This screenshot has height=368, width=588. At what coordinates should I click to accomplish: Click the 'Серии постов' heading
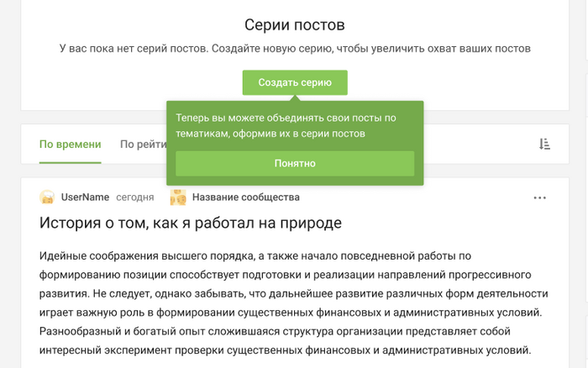point(294,25)
